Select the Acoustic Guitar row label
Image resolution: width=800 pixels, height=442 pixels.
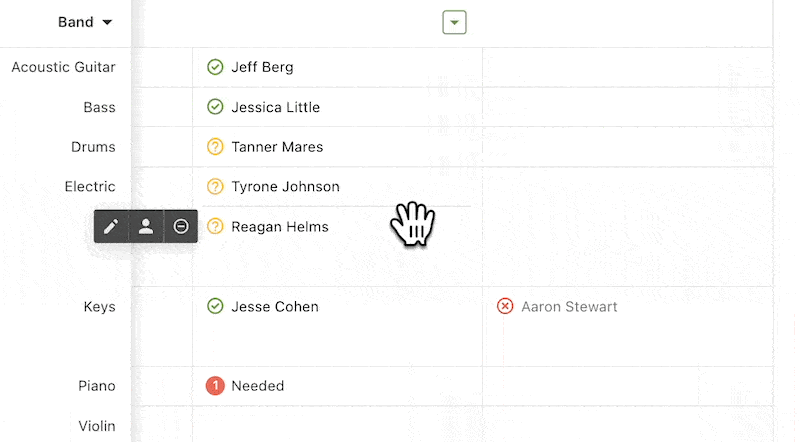pos(63,67)
